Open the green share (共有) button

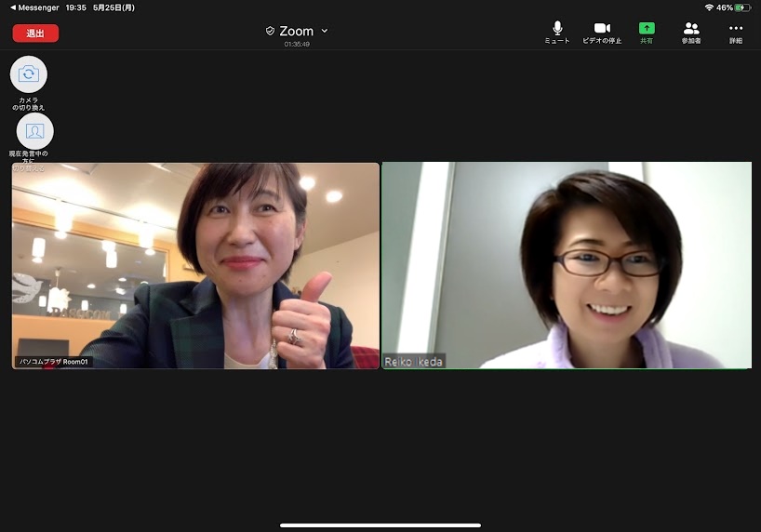click(647, 33)
